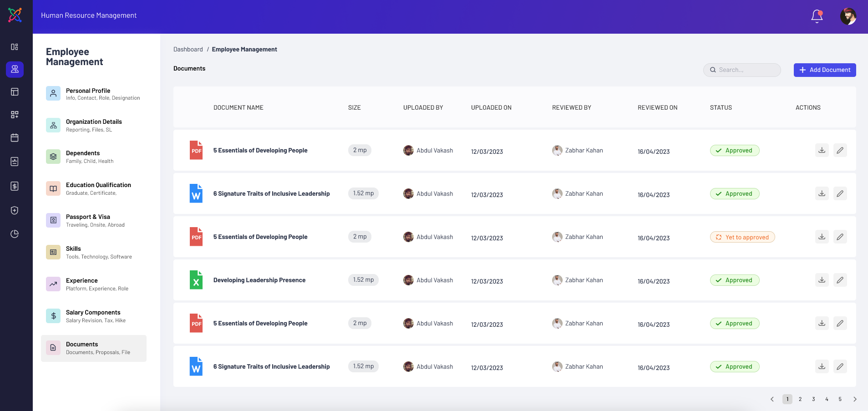Open Salary Components section
This screenshot has height=411, width=868.
(x=93, y=316)
